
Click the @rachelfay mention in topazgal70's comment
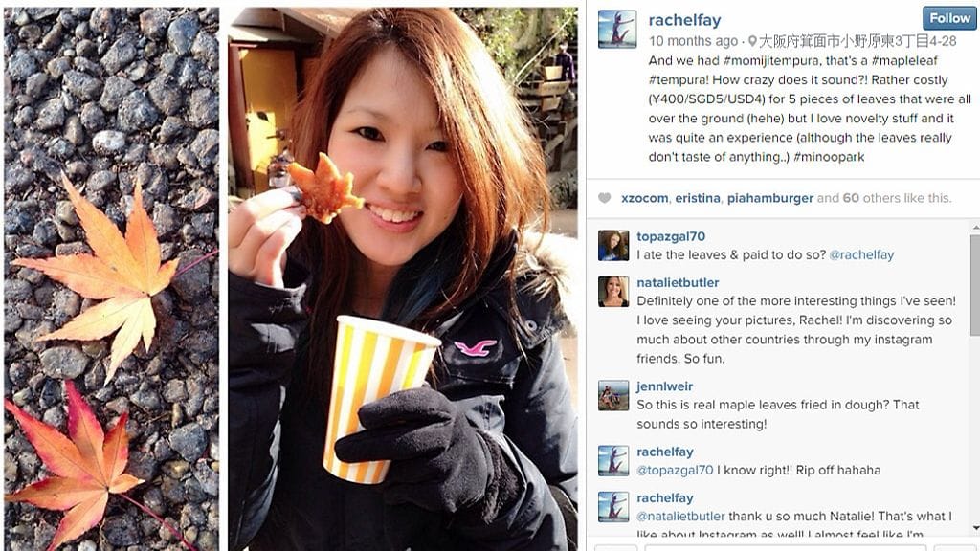[x=861, y=254]
